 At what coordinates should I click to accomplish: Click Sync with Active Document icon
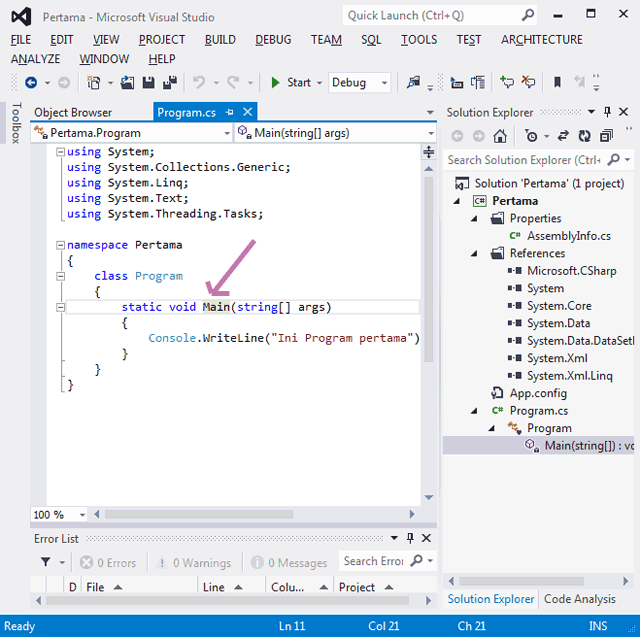563,136
